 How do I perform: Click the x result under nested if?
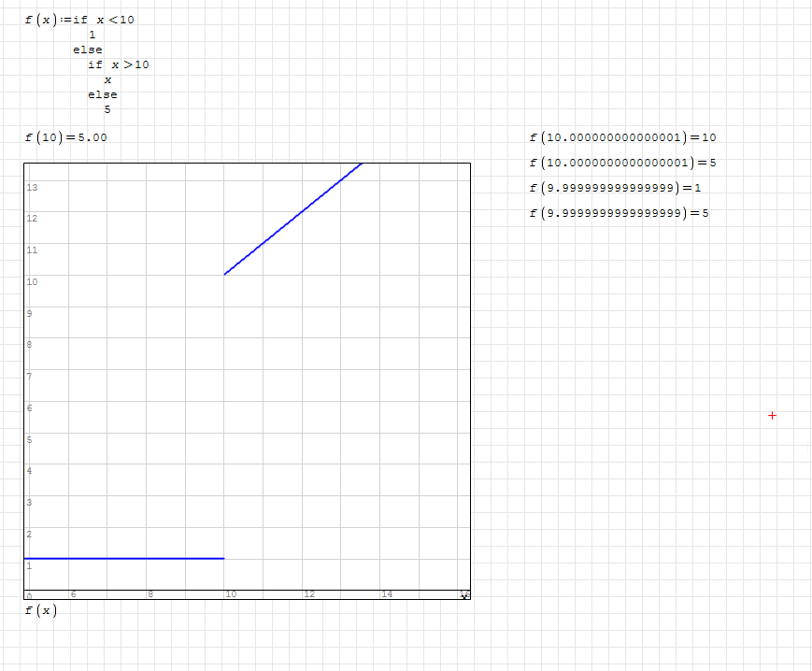tap(107, 79)
